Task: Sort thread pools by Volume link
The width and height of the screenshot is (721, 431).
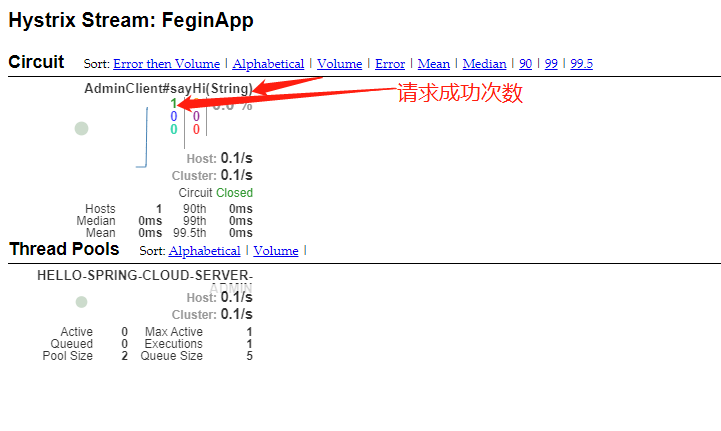Action: tap(276, 251)
